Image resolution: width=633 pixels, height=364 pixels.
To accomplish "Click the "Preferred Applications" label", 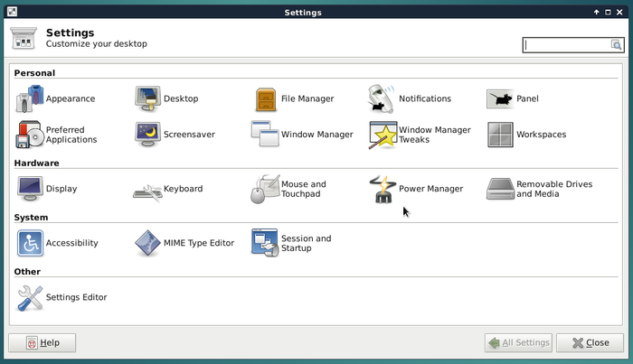I will click(71, 135).
